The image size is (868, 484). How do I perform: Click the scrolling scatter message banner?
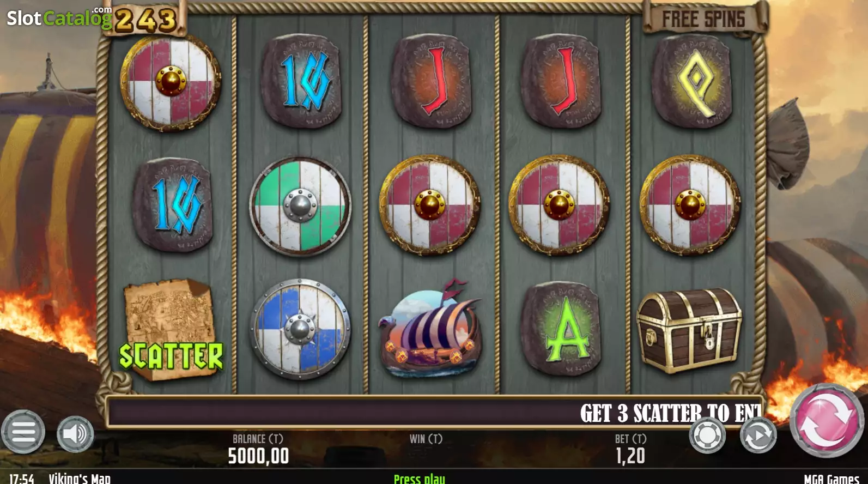[434, 412]
